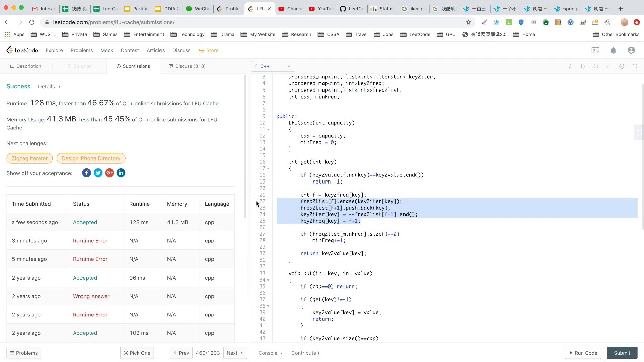Open Design Phone Directory challenge
644x362 pixels.
pyautogui.click(x=91, y=158)
